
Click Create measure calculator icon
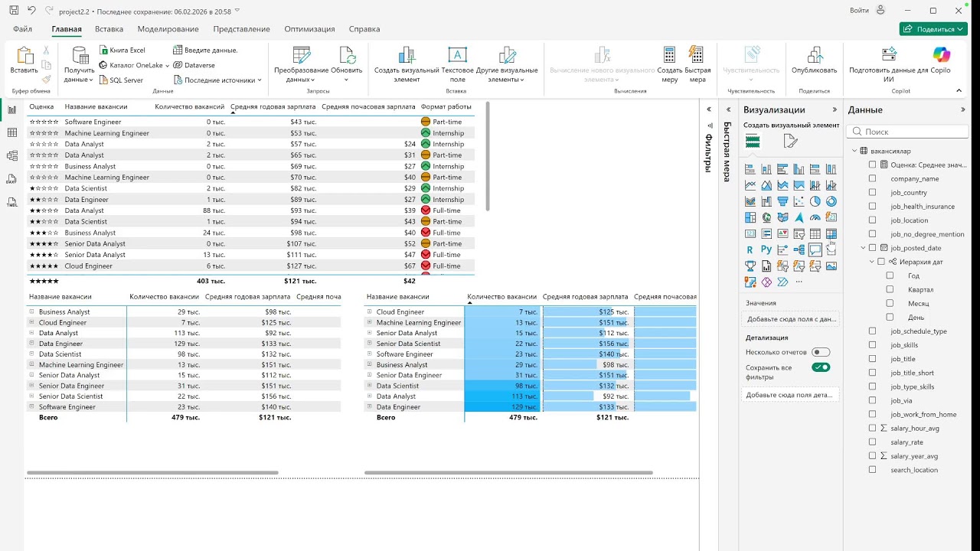coord(670,65)
